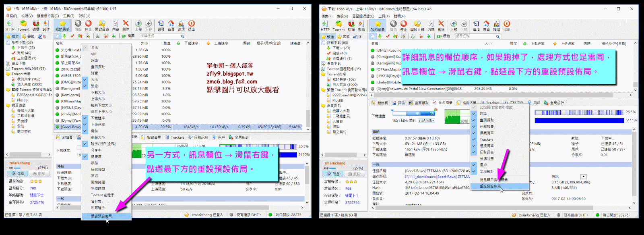Select 重設預設佈局 in right context menu

tap(500, 186)
